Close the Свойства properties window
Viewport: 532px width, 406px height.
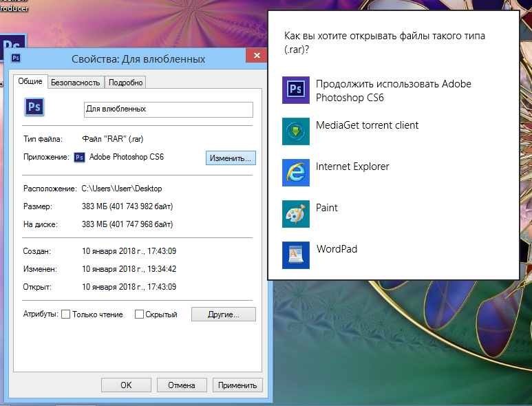[x=257, y=55]
